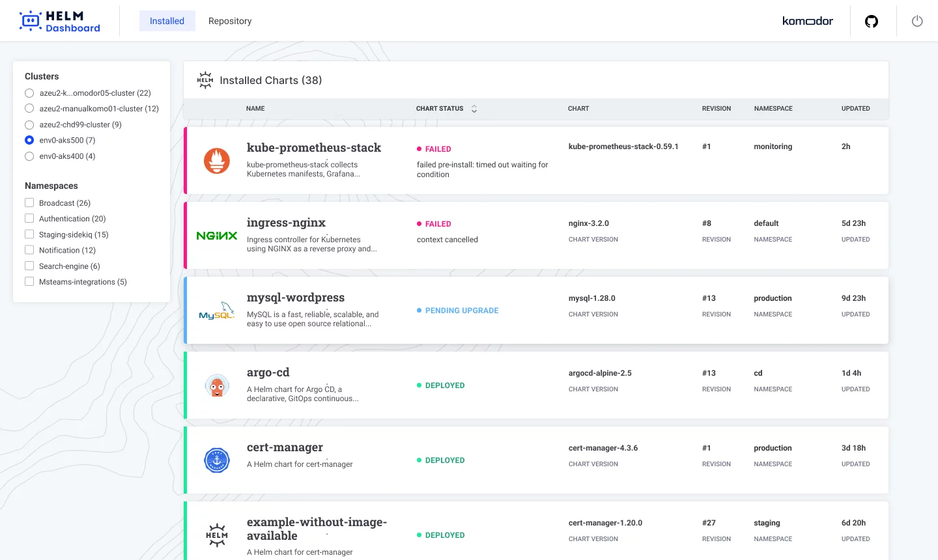Click the Namespaces section heading
This screenshot has width=938, height=560.
tap(51, 186)
